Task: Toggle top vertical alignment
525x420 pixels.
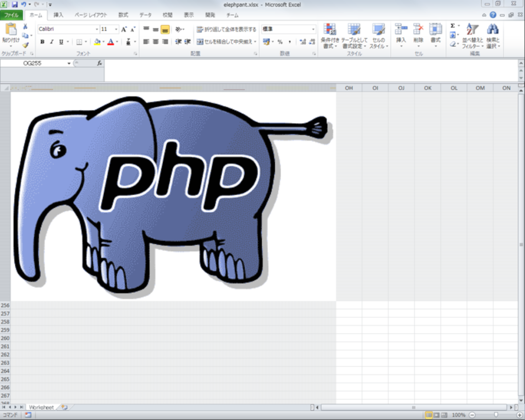Action: click(x=146, y=29)
